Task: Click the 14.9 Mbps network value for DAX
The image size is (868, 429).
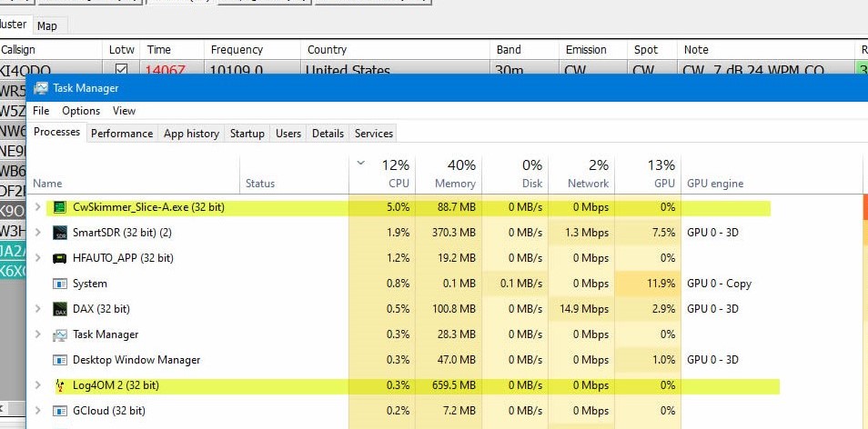Action: point(584,309)
